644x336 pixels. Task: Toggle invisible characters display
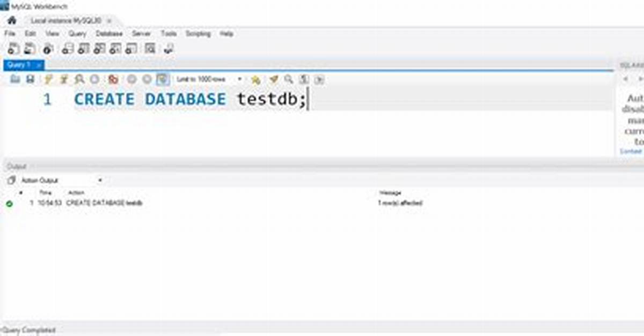pyautogui.click(x=304, y=79)
